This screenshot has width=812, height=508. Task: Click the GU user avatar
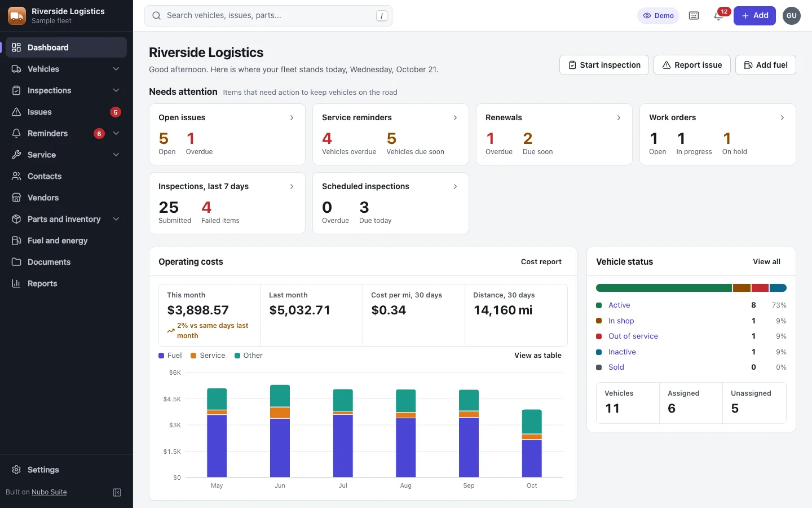coord(792,16)
